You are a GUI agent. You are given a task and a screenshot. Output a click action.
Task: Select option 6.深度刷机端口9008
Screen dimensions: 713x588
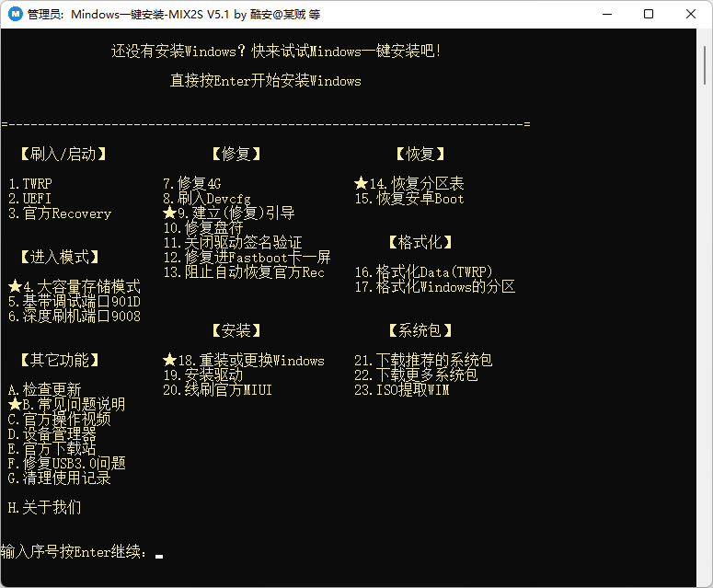coord(75,316)
